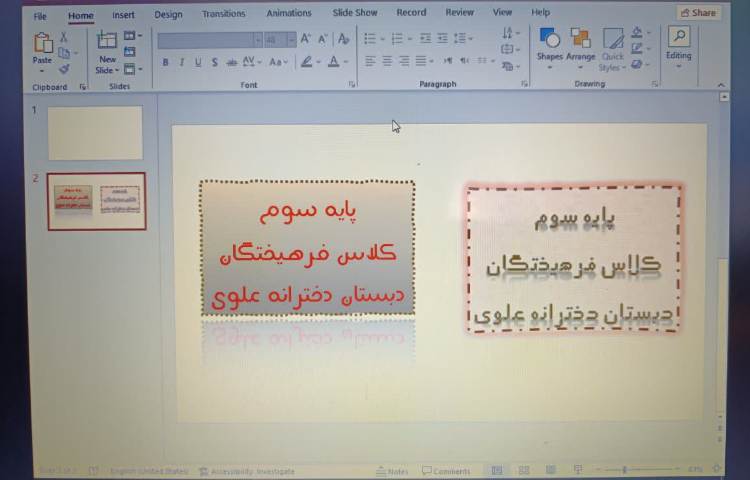Increase list indent level

tap(442, 38)
